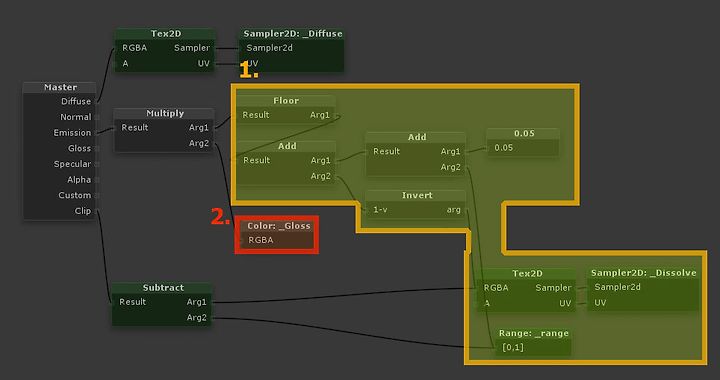Click Arg1 input of Multiply node

point(199,128)
